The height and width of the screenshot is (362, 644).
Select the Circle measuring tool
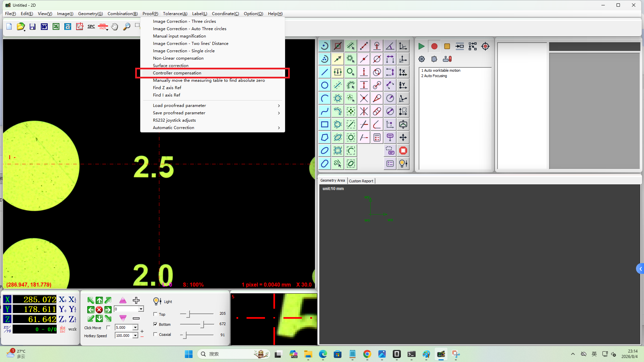324,85
